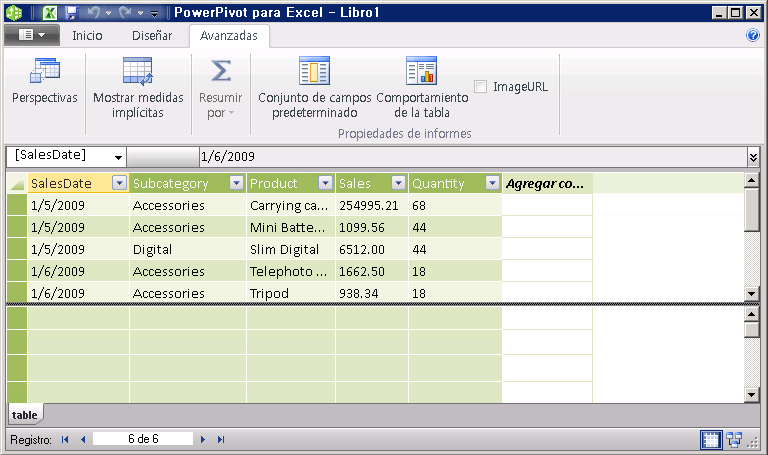Select the quantity 68 cell
768x455 pixels.
click(455, 205)
